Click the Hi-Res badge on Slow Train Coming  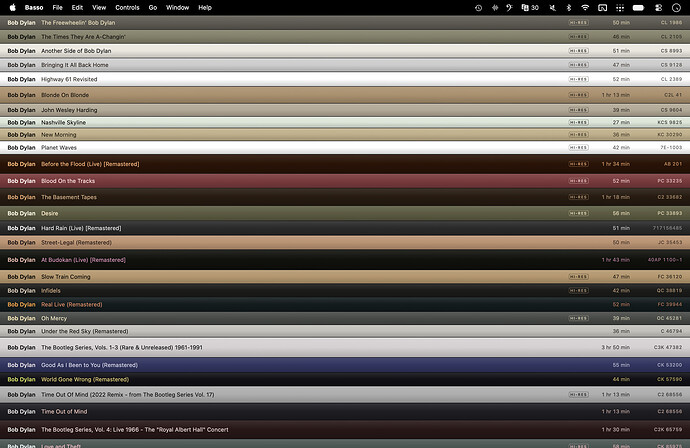coord(578,276)
